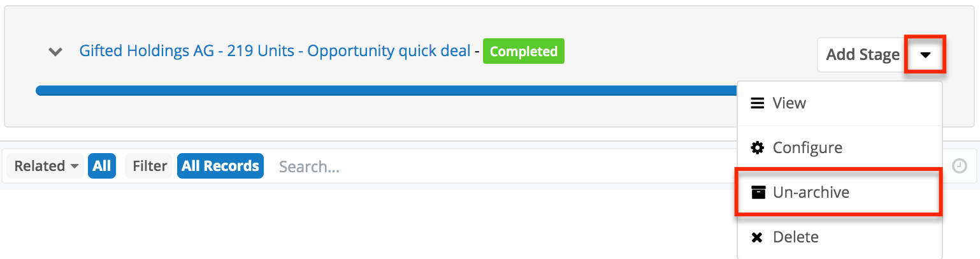980x259 pixels.
Task: Click the gear icon beside Configure
Action: click(x=757, y=148)
